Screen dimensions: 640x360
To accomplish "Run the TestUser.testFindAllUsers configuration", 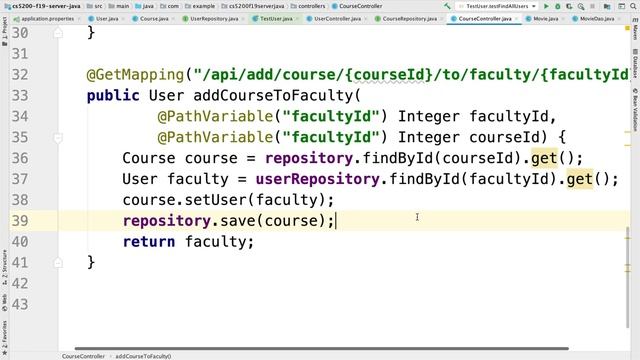I will 546,6.
